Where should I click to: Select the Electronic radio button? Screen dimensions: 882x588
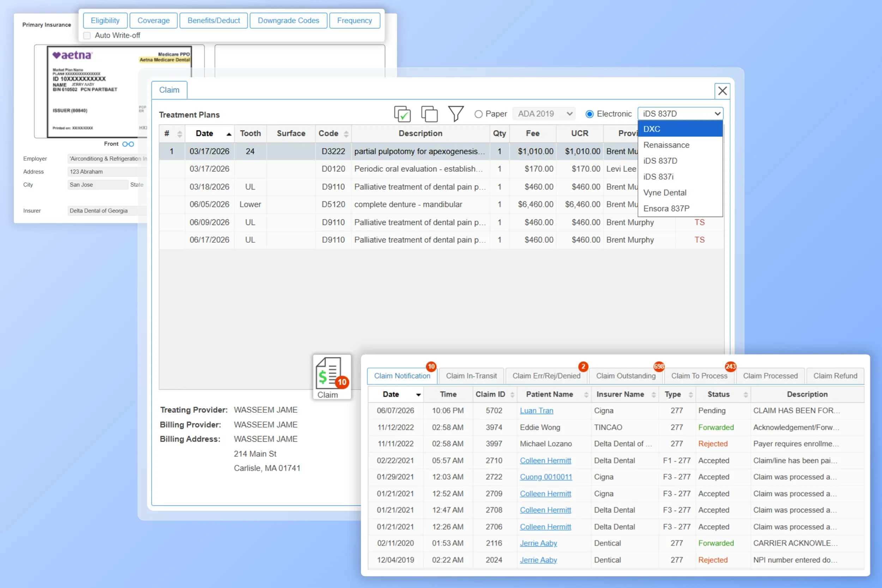coord(590,114)
